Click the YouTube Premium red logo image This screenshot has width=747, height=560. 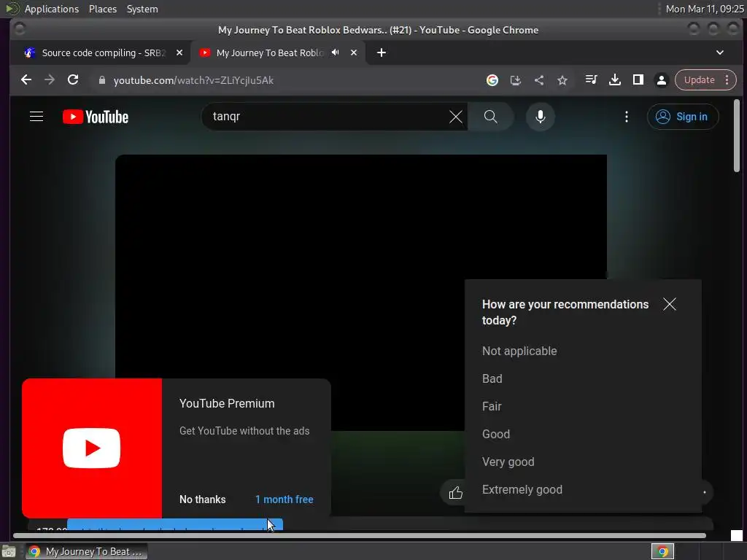[x=92, y=448]
